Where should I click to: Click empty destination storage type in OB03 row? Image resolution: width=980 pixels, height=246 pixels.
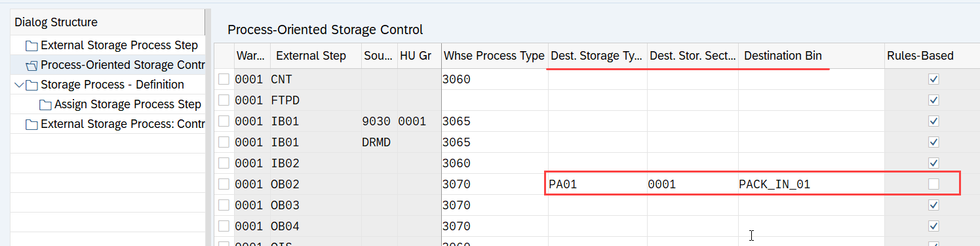pos(597,205)
